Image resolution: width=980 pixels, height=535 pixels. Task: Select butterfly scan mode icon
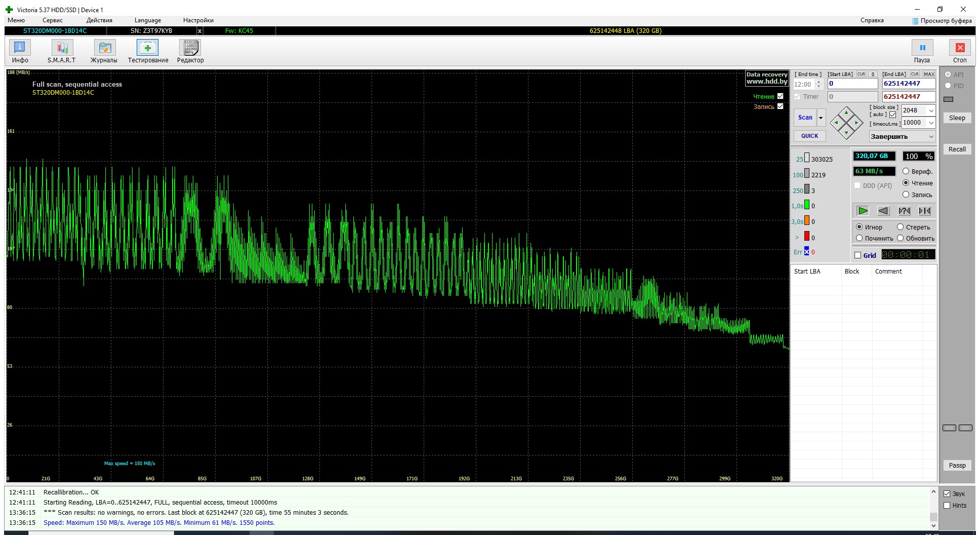(925, 211)
